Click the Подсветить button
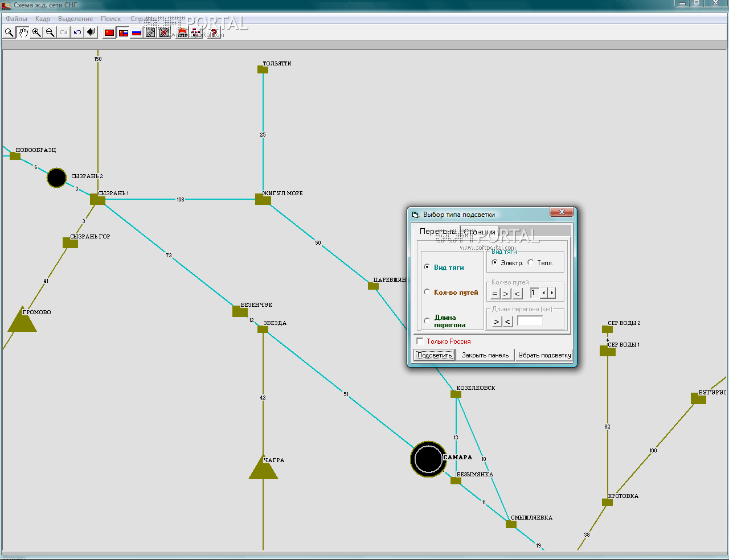 tap(434, 355)
